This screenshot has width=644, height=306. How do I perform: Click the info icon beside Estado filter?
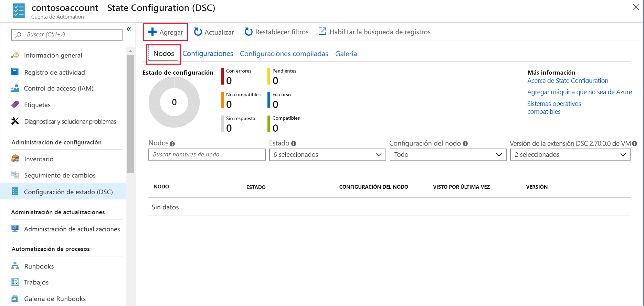pyautogui.click(x=294, y=144)
